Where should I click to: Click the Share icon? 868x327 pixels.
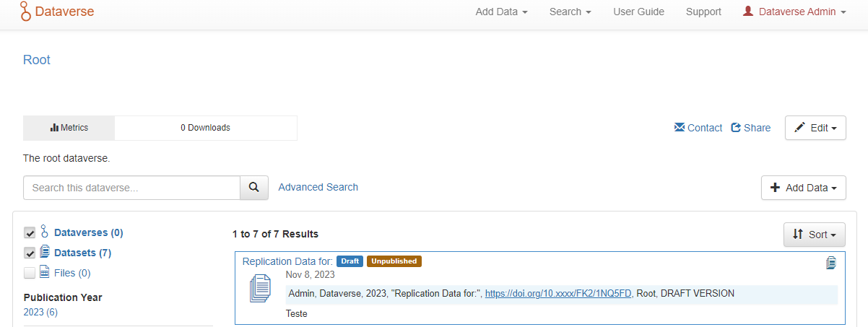coord(736,128)
